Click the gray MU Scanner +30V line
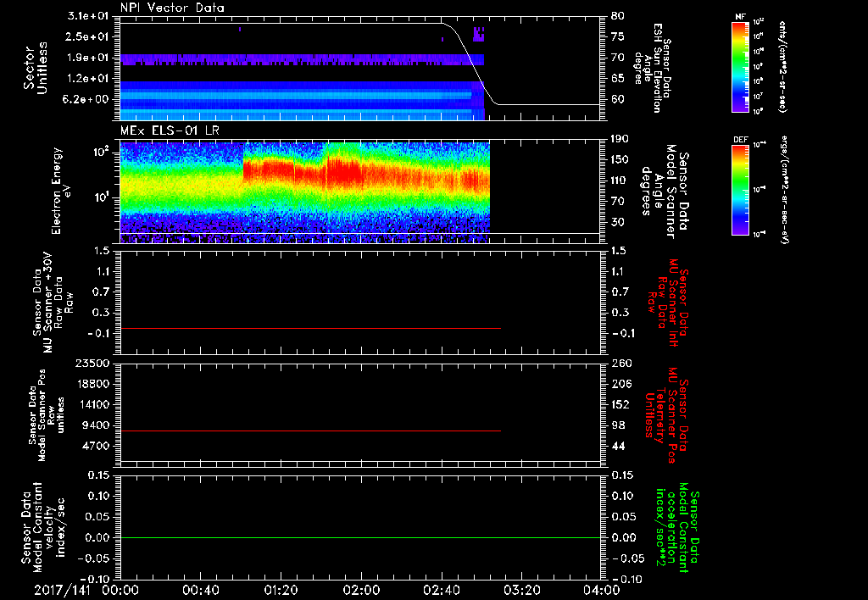 pos(310,328)
